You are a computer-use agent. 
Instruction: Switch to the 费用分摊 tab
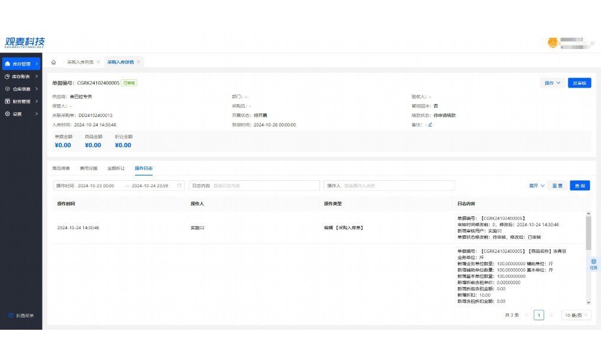[x=89, y=168]
